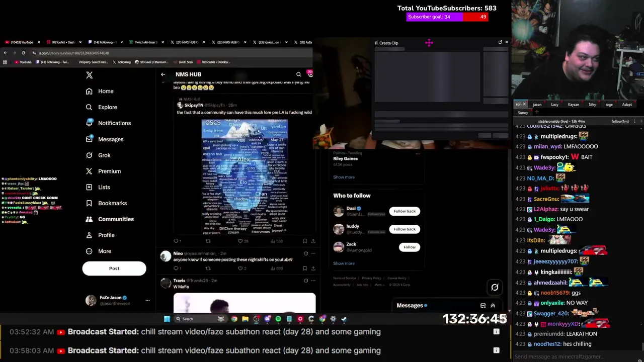644x362 pixels.
Task: Open the Privacy Policy footer link
Action: (x=371, y=278)
